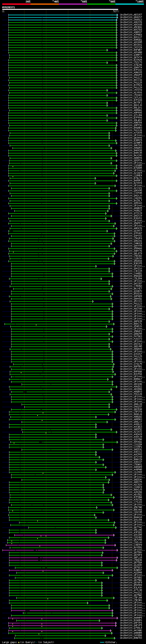146x644 pixels.
Task: Select hit label UniRef100_A1YMY6
Action: (x=131, y=93)
